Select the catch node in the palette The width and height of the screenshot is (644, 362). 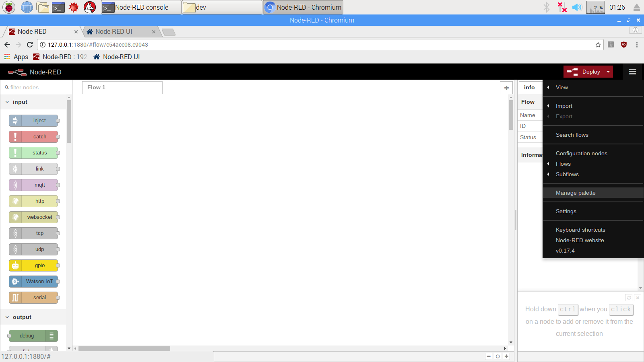pos(33,137)
